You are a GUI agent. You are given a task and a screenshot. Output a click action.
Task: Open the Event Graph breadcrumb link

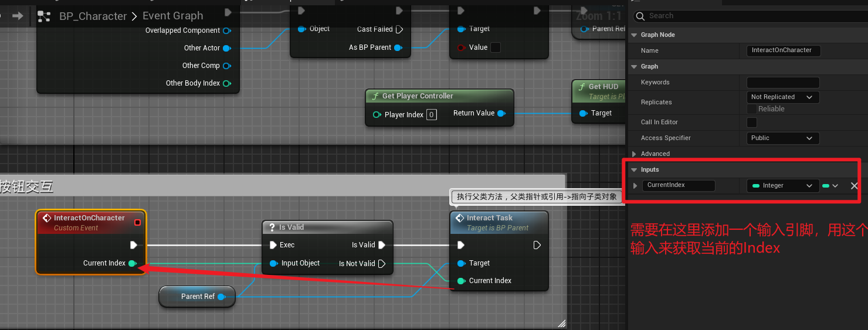pos(173,16)
